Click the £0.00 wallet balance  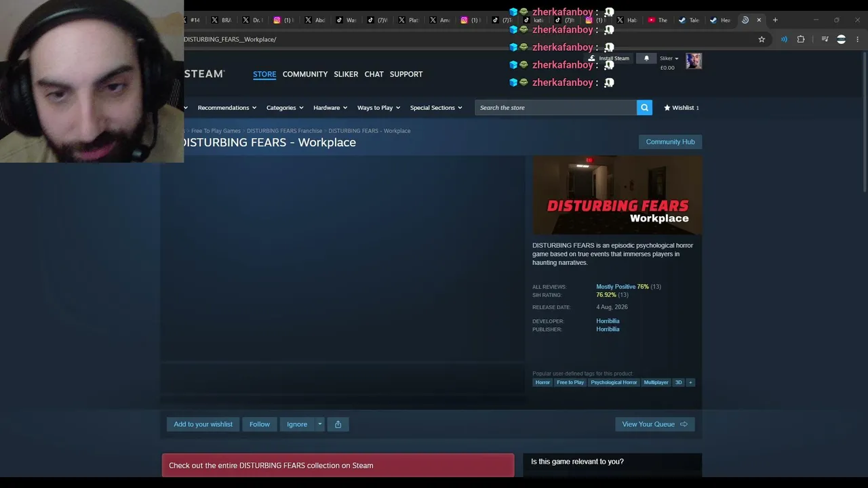[667, 68]
